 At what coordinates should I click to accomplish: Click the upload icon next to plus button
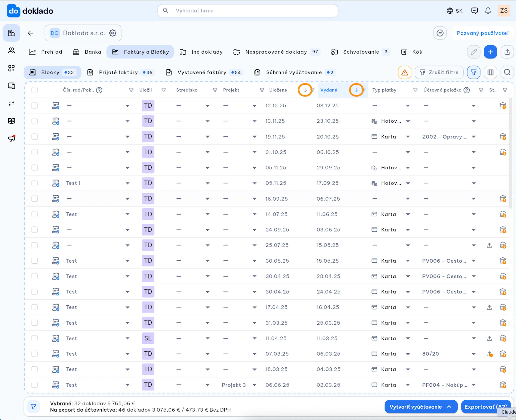click(507, 52)
